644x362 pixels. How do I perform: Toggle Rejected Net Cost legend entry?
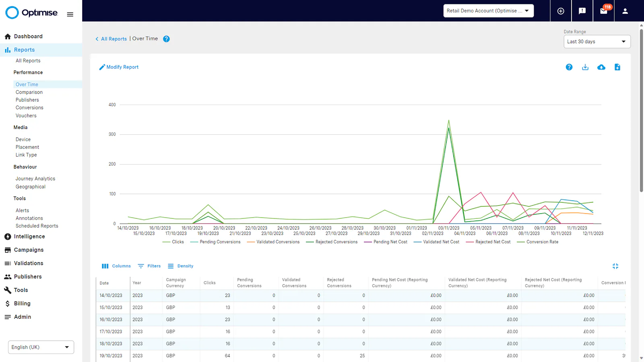click(488, 242)
